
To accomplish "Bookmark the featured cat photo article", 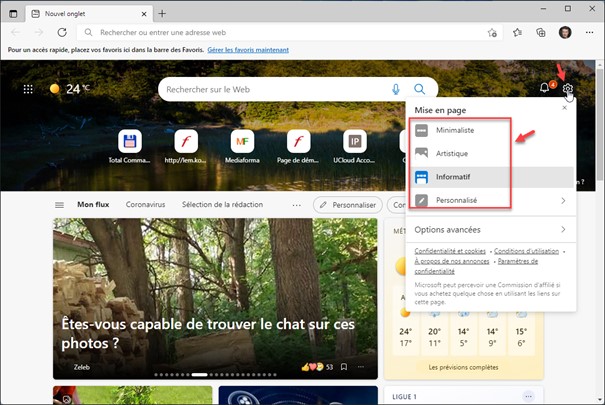I will 345,367.
